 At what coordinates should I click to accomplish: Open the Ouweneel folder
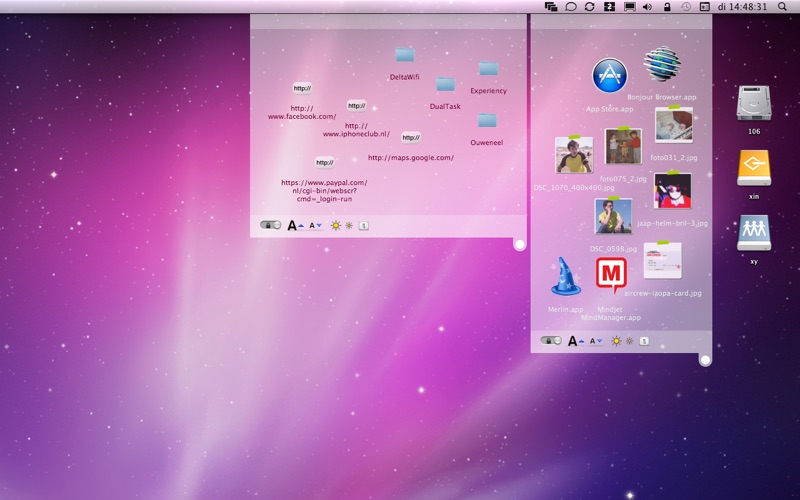pos(487,121)
